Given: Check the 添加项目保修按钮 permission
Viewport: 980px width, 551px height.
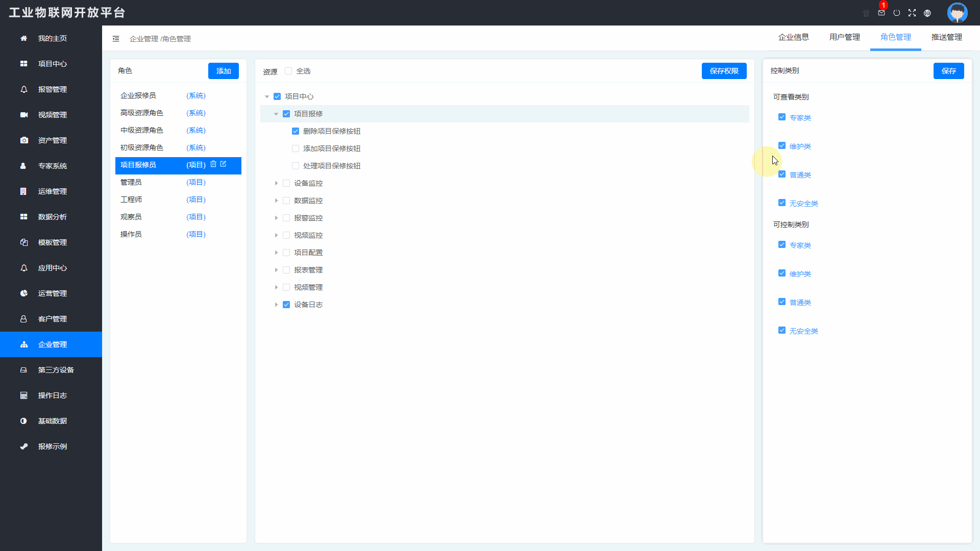Looking at the screenshot, I should [x=296, y=148].
